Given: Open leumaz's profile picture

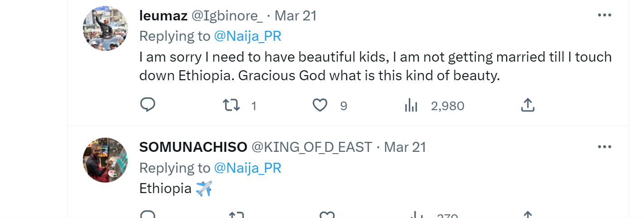Looking at the screenshot, I should click(x=105, y=28).
